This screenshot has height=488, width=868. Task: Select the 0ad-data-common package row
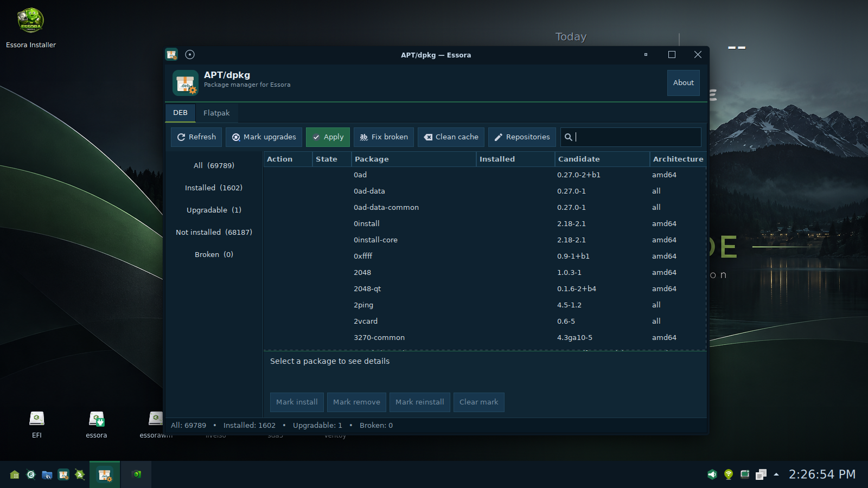click(484, 207)
